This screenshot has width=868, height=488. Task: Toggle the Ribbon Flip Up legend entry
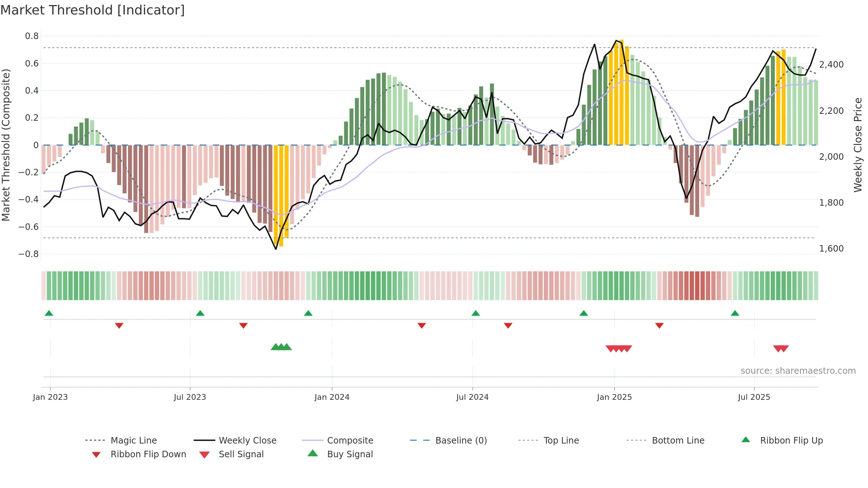pos(782,440)
